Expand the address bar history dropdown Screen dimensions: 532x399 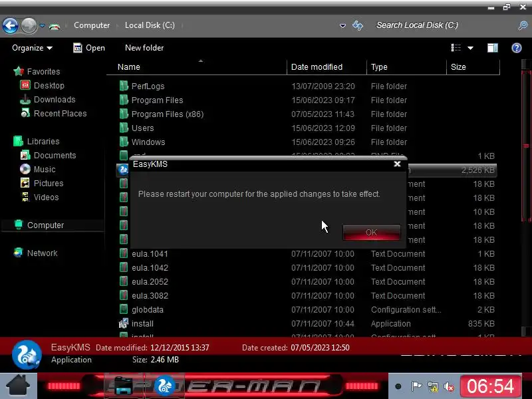[342, 25]
